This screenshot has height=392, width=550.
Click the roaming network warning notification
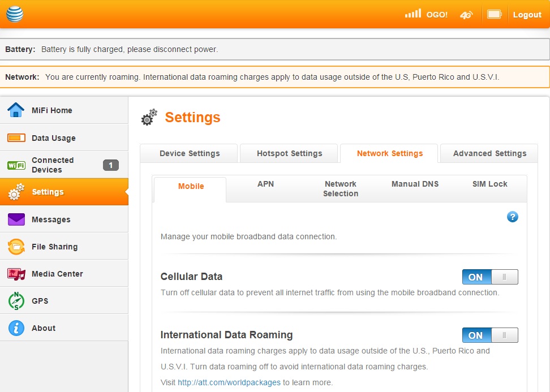point(274,77)
